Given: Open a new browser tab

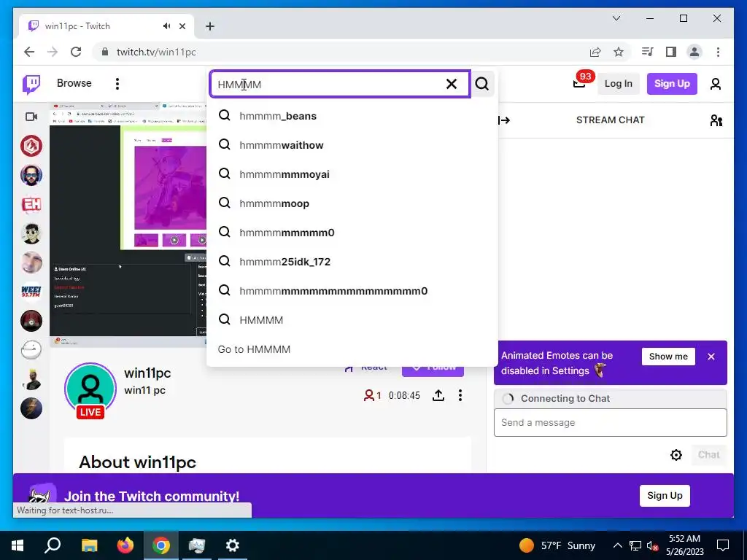Looking at the screenshot, I should 210,26.
